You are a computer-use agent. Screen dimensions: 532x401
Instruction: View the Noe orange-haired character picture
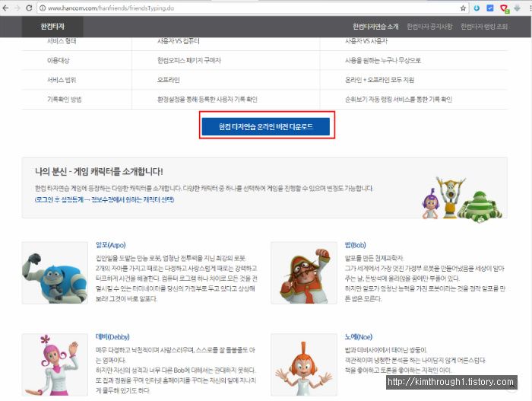304,364
